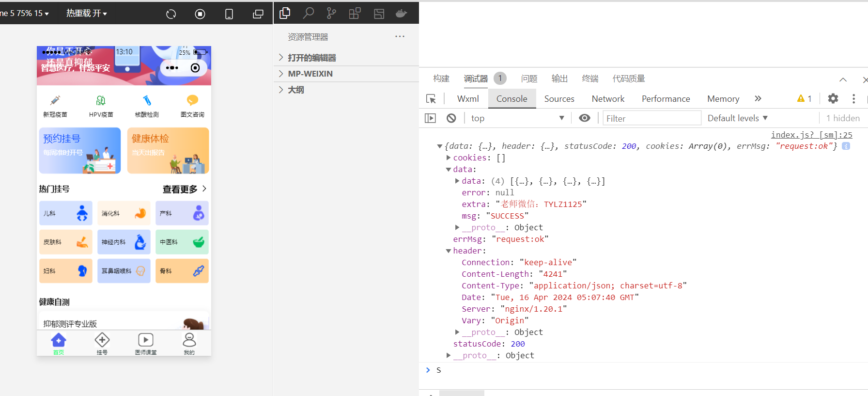This screenshot has height=396, width=868.
Task: Expand the MP-WEIXIN tree section
Action: click(310, 74)
